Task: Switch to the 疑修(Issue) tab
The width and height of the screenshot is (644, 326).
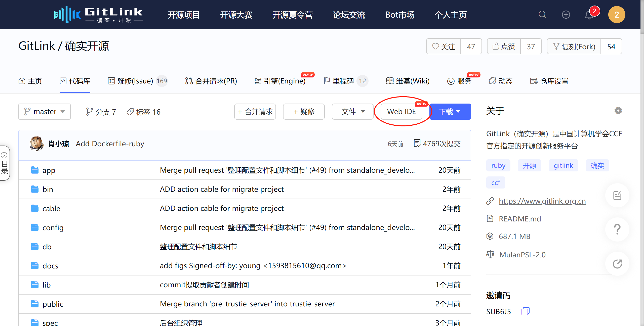Action: pos(137,81)
